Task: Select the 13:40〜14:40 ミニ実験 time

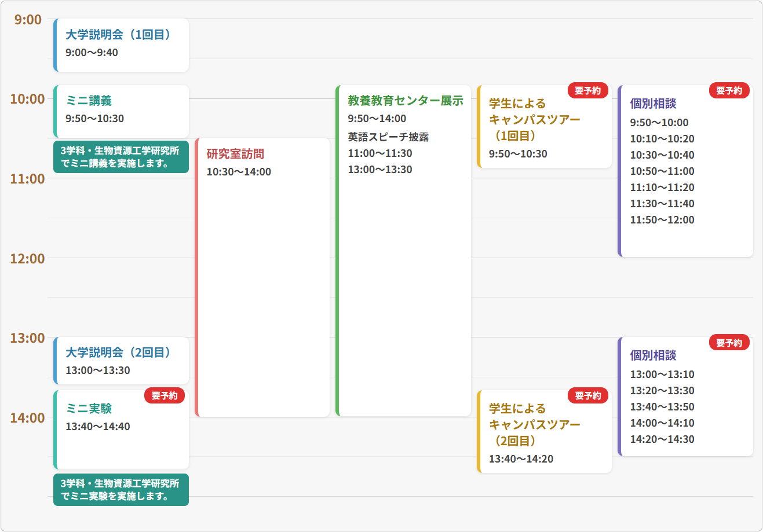Action: click(98, 427)
